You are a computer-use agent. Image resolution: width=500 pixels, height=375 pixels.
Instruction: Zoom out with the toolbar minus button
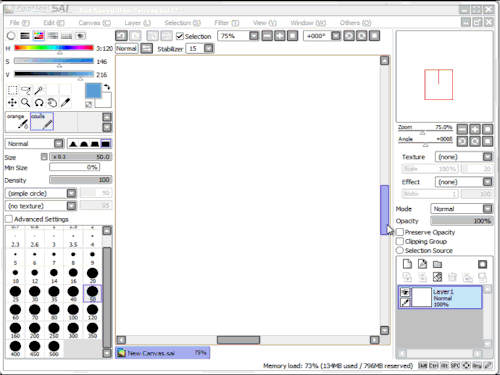[x=267, y=36]
